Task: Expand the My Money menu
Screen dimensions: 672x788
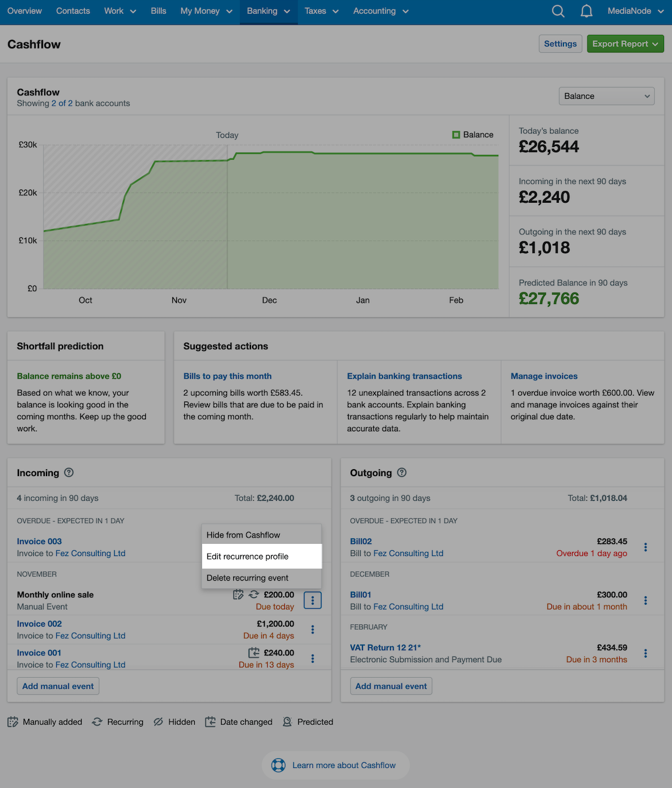Action: tap(206, 11)
